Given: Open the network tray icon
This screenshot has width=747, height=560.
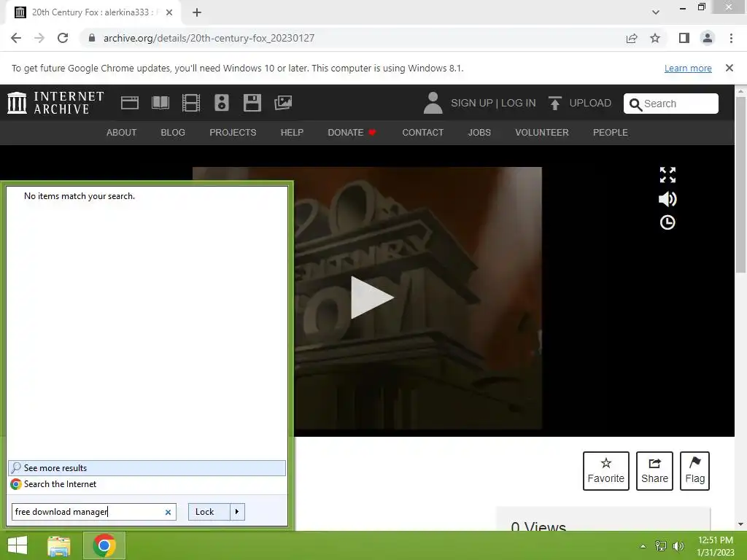Looking at the screenshot, I should [x=661, y=545].
